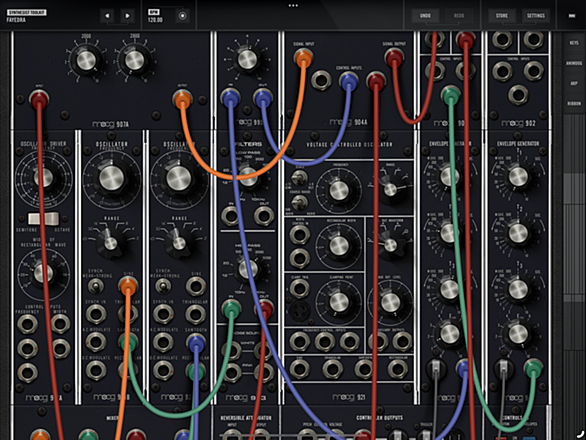Toggle the semitone/octave switch on oscillator driver

click(x=44, y=218)
